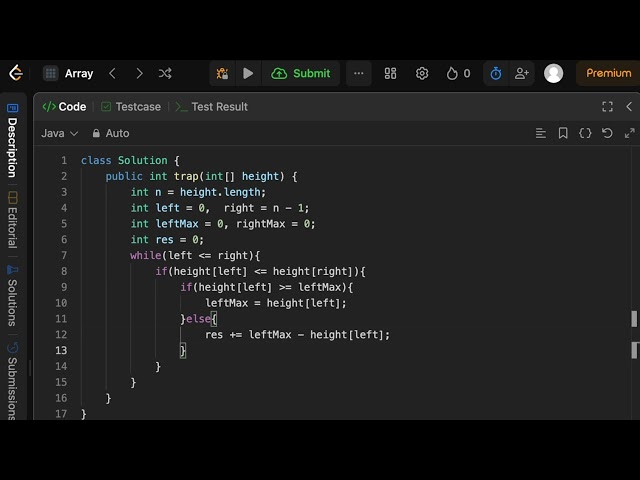Open the Array problem list

[69, 73]
